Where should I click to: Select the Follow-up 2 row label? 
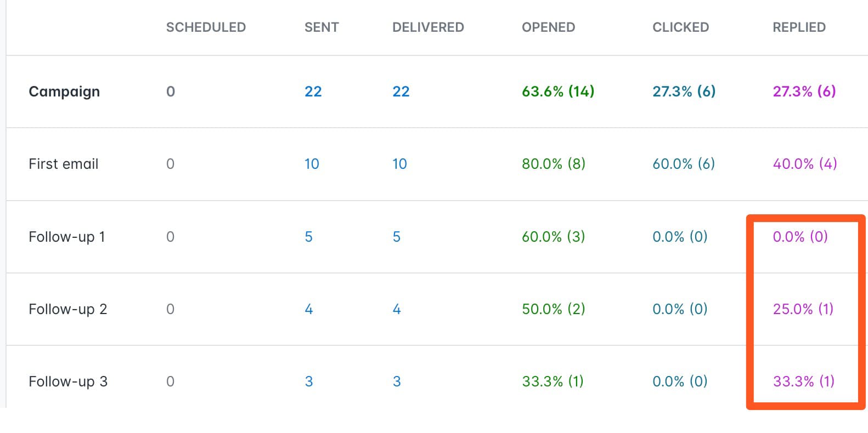[67, 309]
